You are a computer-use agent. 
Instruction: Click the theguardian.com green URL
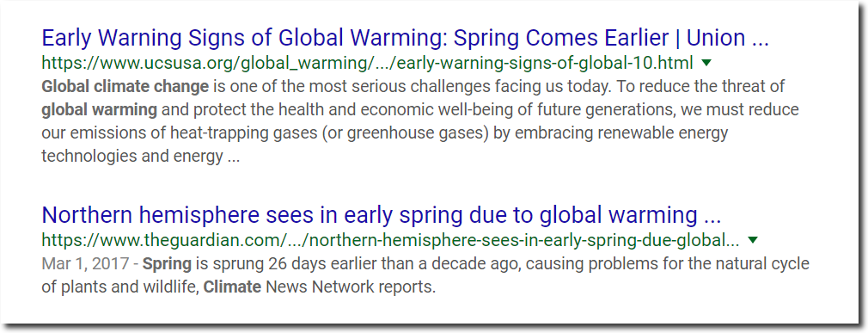coord(390,241)
